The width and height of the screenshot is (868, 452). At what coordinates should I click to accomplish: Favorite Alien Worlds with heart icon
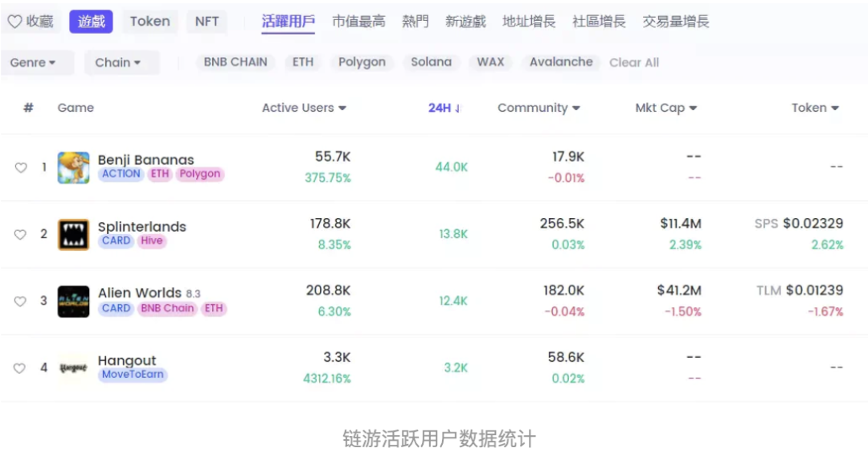coord(20,301)
